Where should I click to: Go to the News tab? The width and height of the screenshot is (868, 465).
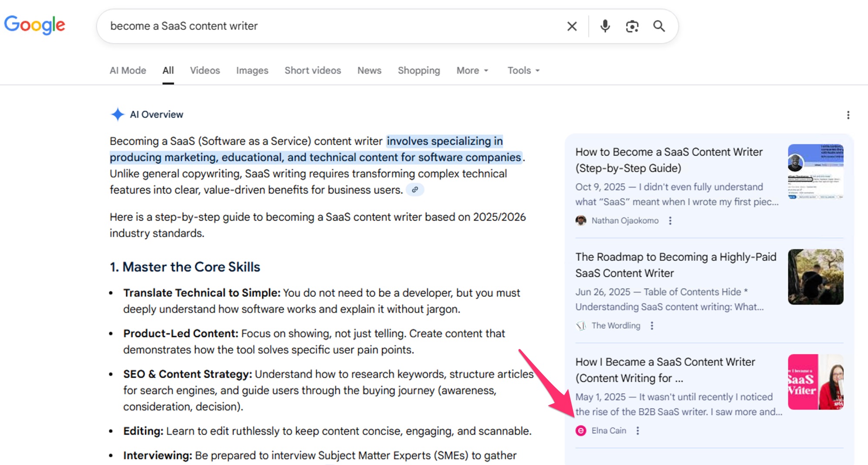pyautogui.click(x=369, y=71)
